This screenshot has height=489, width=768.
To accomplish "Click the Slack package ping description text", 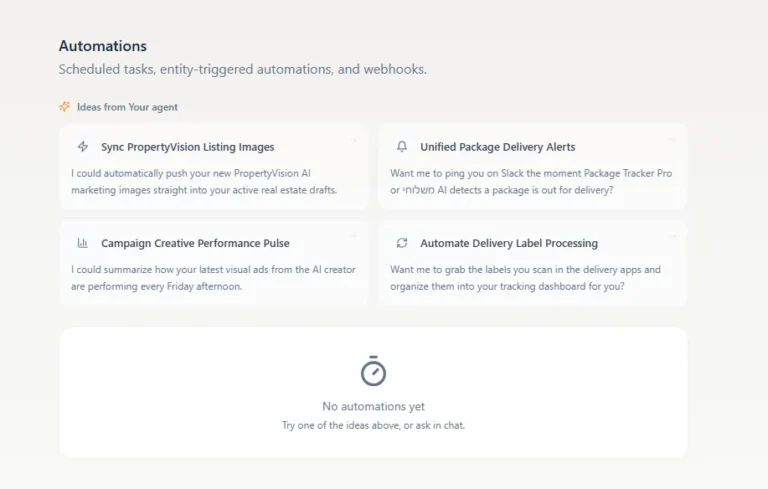I will (530, 181).
